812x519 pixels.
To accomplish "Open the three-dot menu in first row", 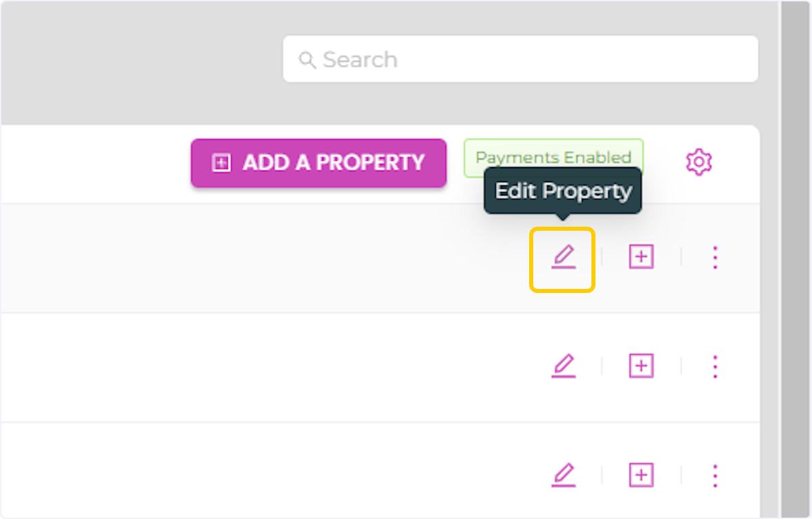I will [x=715, y=257].
